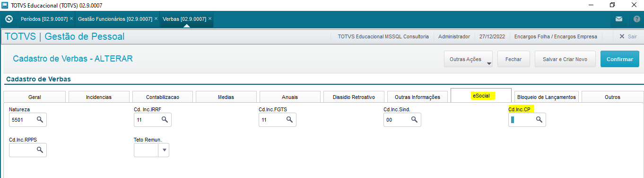
Task: Search Cd.Inc.CP using the magnifier icon
Action: pos(539,120)
